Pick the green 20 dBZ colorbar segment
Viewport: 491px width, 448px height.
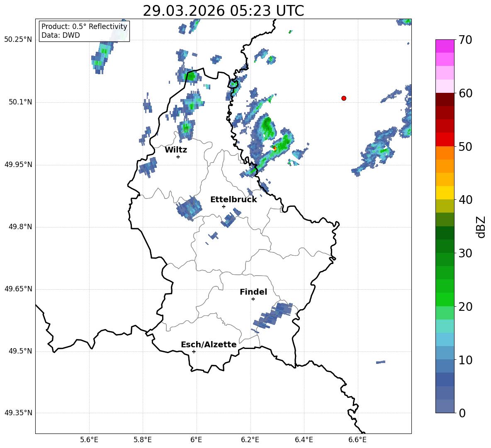[445, 299]
